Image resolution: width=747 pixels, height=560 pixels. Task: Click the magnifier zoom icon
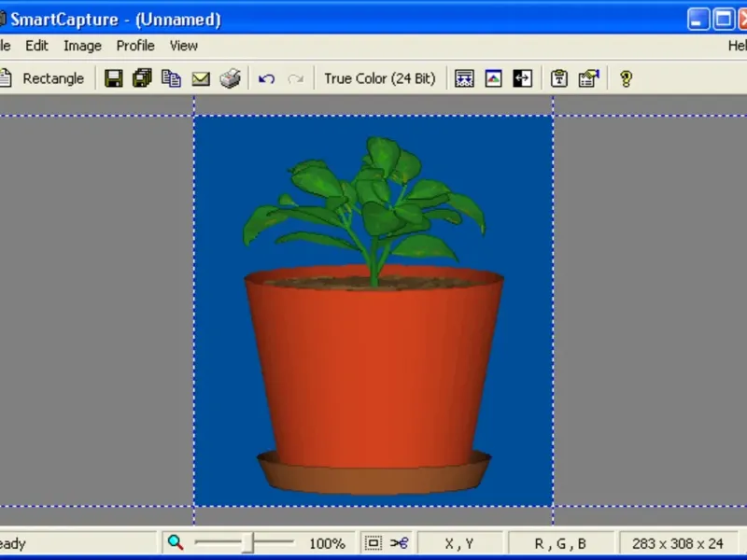coord(176,542)
